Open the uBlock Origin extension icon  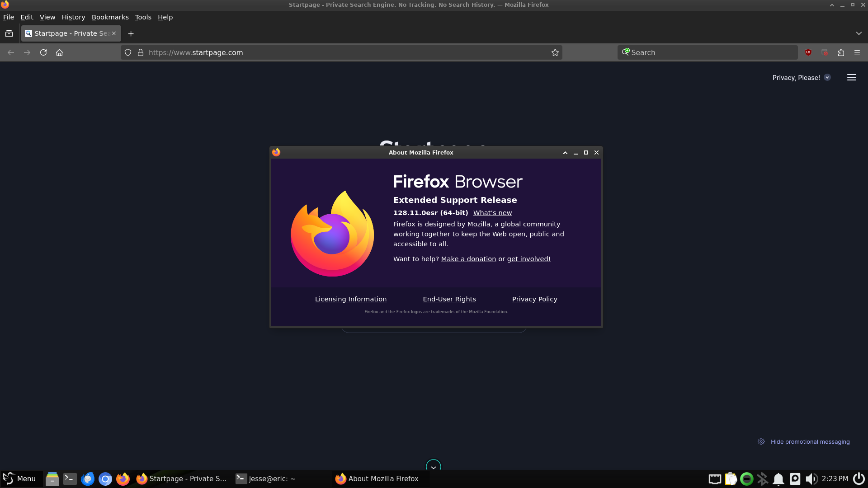coord(808,52)
